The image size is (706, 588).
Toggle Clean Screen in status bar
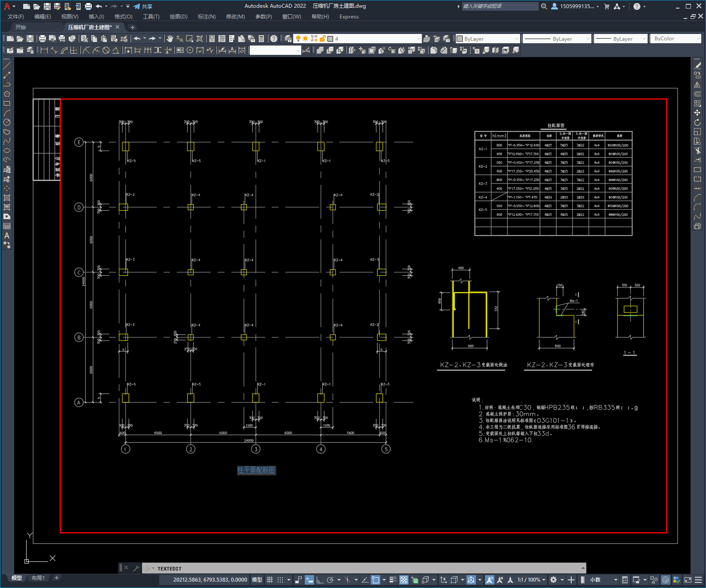(x=688, y=580)
